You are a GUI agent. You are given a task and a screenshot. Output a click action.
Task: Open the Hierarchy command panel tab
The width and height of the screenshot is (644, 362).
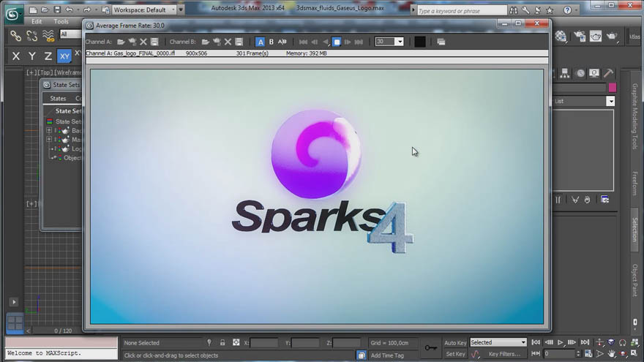565,73
